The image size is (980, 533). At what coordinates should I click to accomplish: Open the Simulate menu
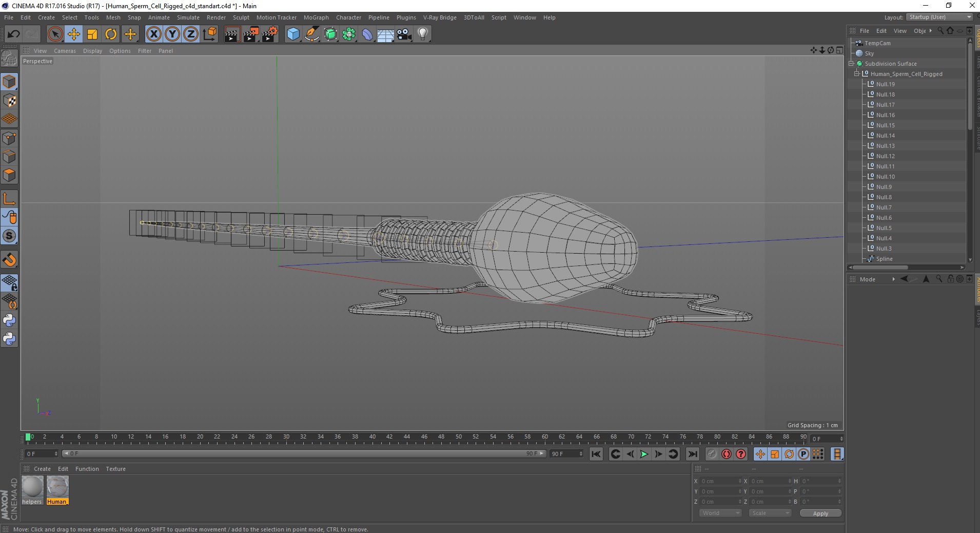coord(188,17)
